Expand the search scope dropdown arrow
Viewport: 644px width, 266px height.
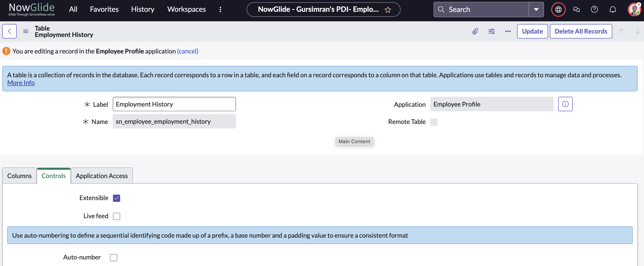pyautogui.click(x=536, y=10)
